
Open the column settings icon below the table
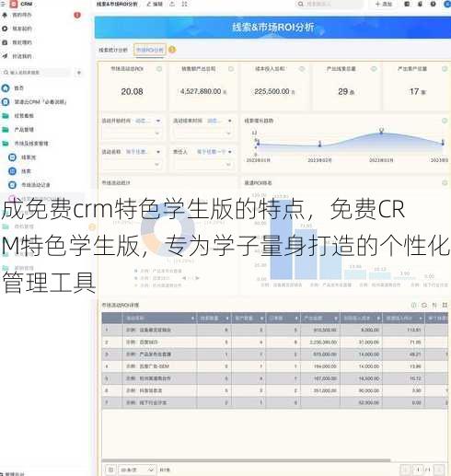point(110,470)
